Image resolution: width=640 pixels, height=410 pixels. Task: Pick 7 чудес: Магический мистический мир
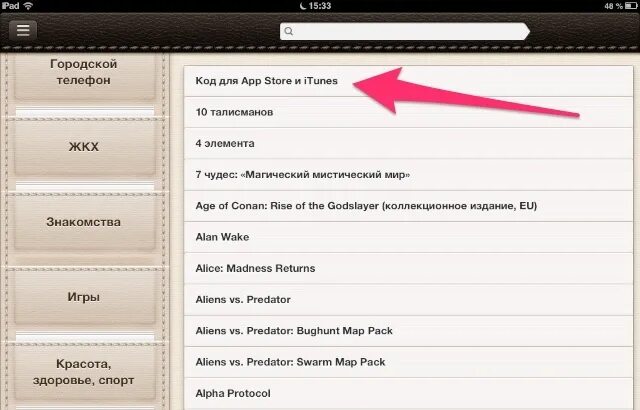408,175
